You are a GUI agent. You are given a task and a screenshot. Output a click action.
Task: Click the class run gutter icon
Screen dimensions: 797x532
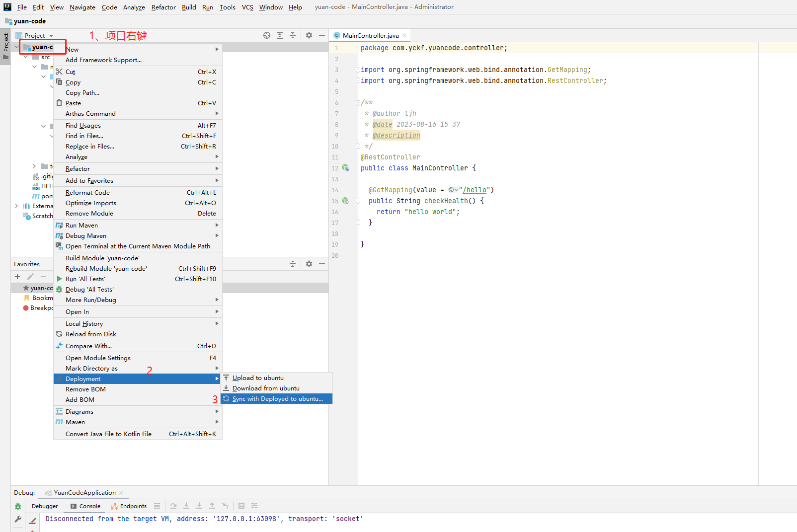pyautogui.click(x=345, y=168)
